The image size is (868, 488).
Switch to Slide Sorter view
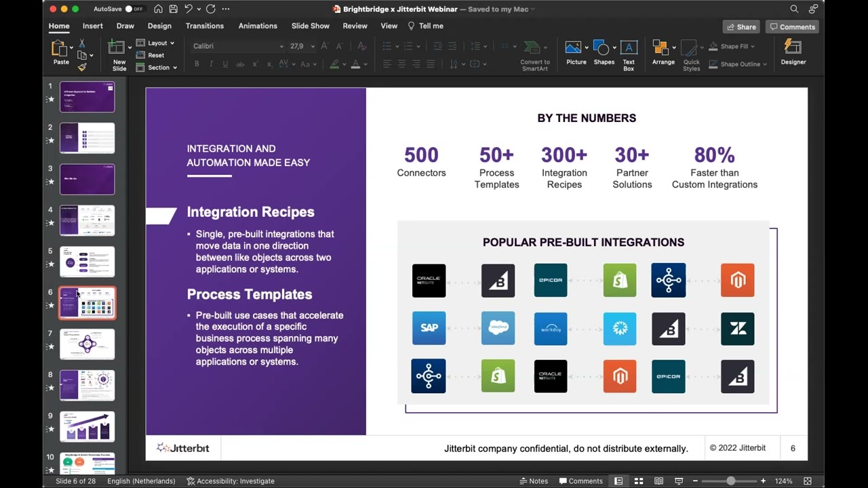[x=639, y=481]
